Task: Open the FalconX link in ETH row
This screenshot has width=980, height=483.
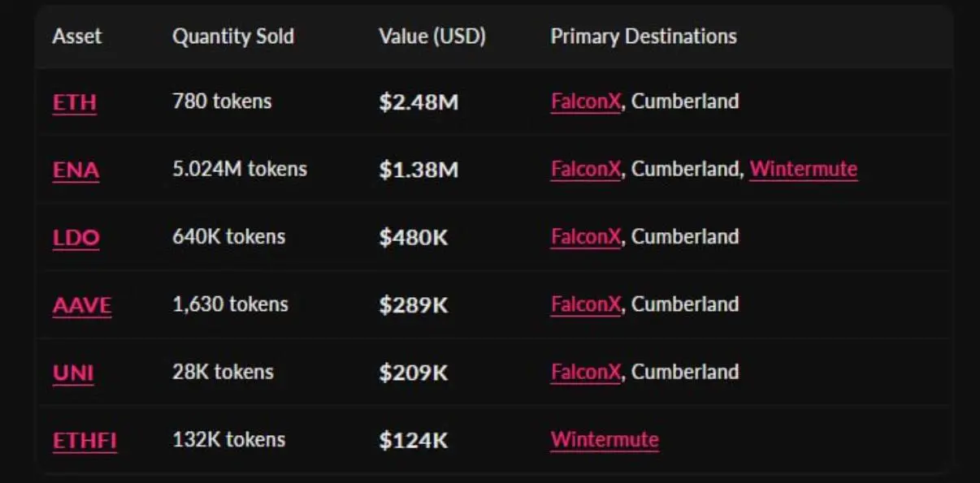Action: 585,101
